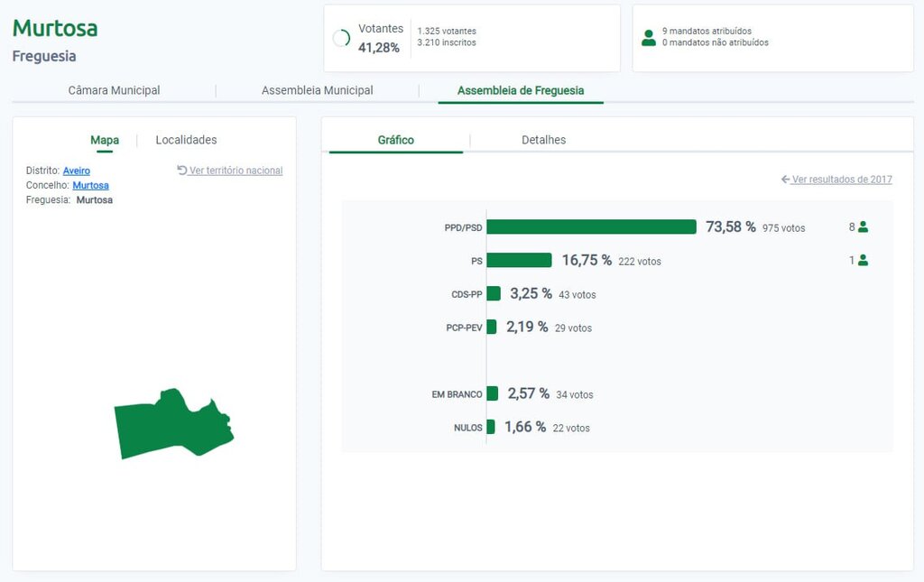Click the left arrow icon before Ver resultados de 2017

(x=786, y=180)
